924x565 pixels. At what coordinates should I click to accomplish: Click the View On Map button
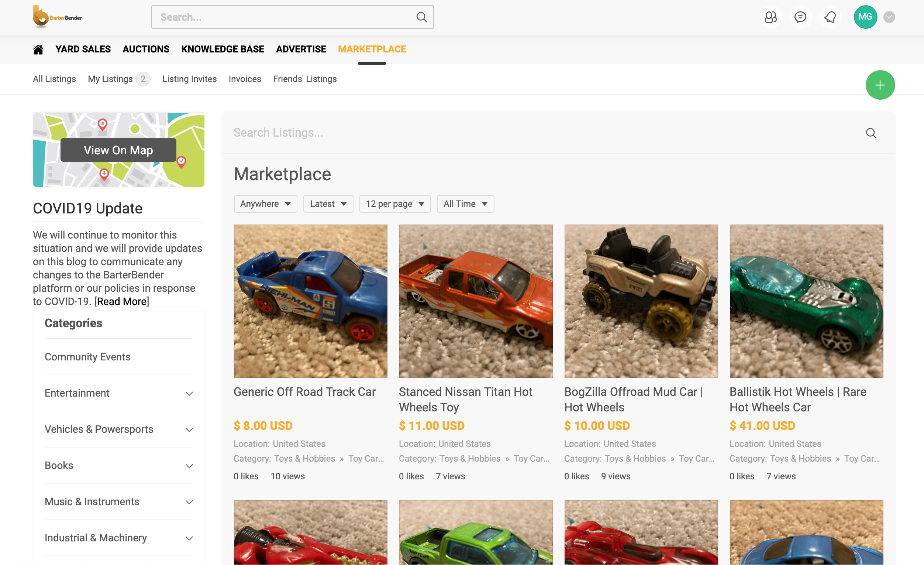(118, 150)
